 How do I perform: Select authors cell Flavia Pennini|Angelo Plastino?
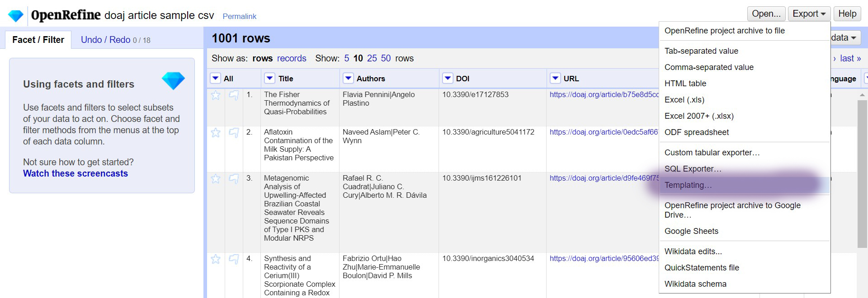pyautogui.click(x=378, y=99)
